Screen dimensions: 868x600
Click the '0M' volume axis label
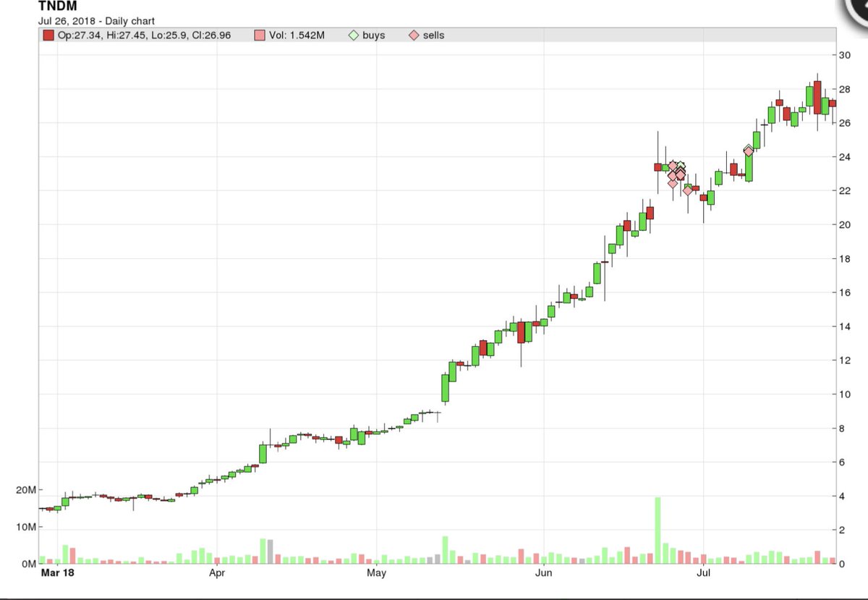tap(27, 563)
